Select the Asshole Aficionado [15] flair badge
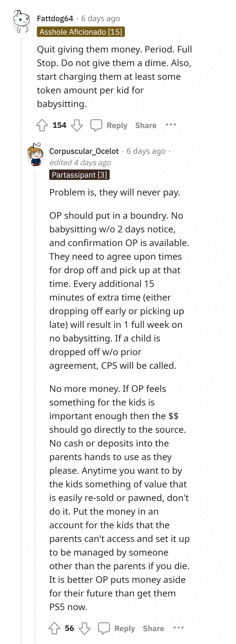Screen dimensions: 236x644 coord(81,33)
